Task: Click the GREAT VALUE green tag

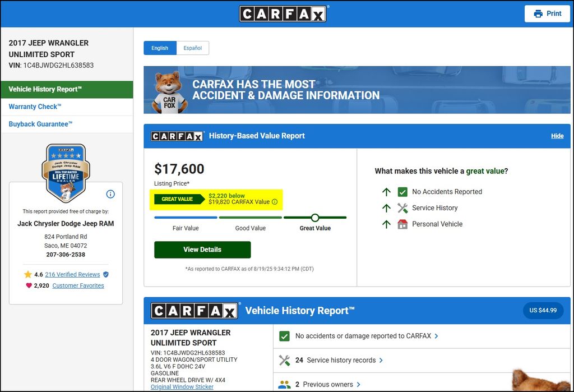Action: pyautogui.click(x=179, y=199)
